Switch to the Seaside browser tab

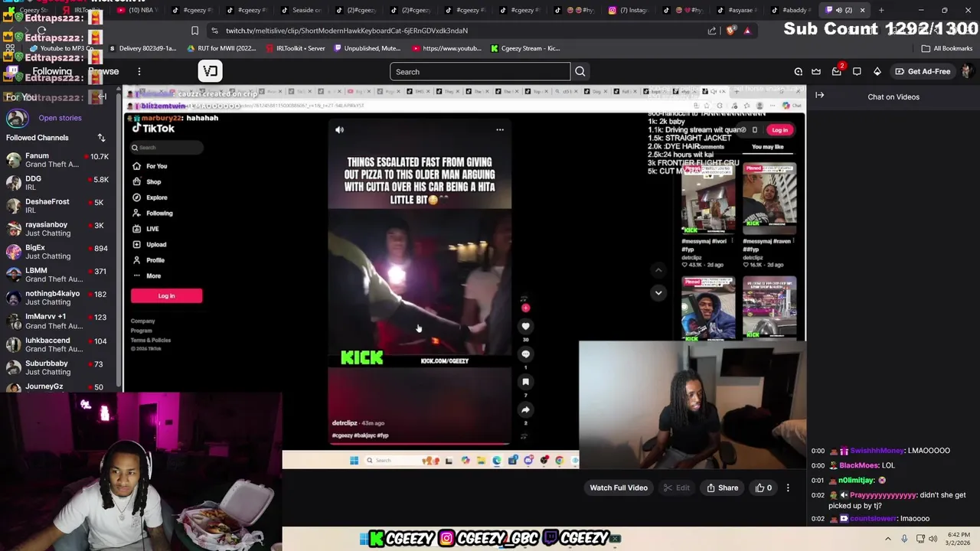click(x=301, y=10)
